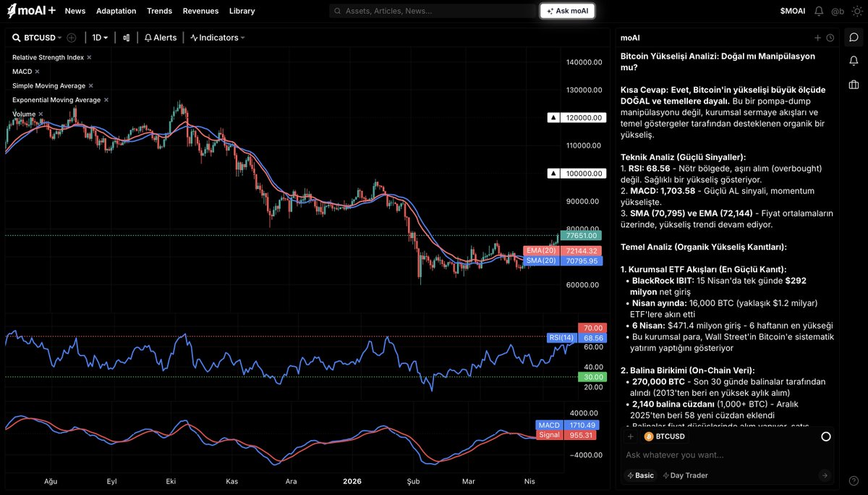Select the 120000.00 price alert marker
Image resolution: width=868 pixels, height=495 pixels.
[578, 117]
